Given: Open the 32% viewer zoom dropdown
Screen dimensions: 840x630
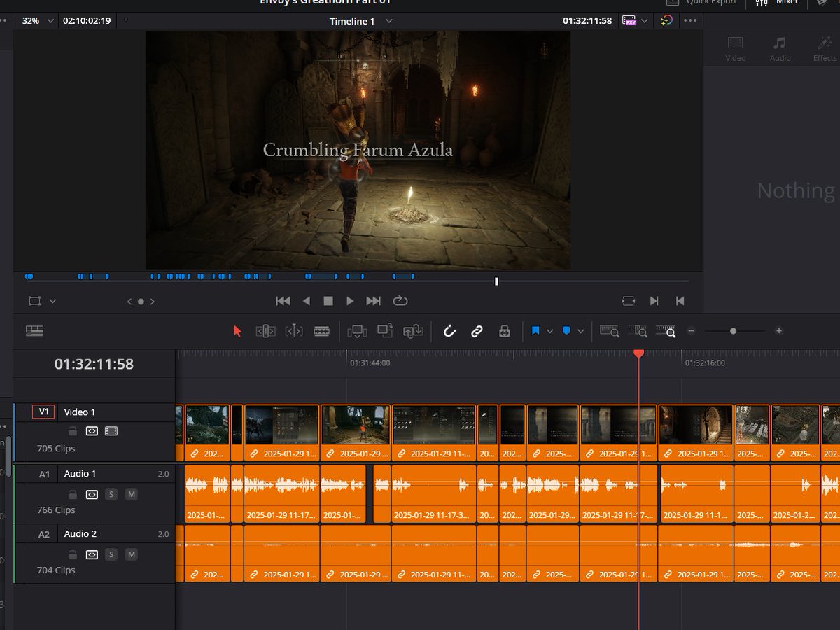Looking at the screenshot, I should pyautogui.click(x=50, y=21).
